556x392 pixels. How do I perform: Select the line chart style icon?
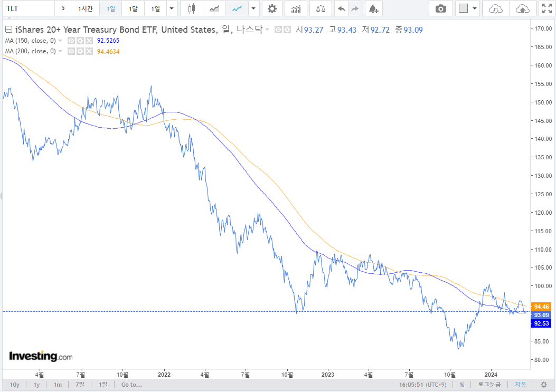coord(237,8)
